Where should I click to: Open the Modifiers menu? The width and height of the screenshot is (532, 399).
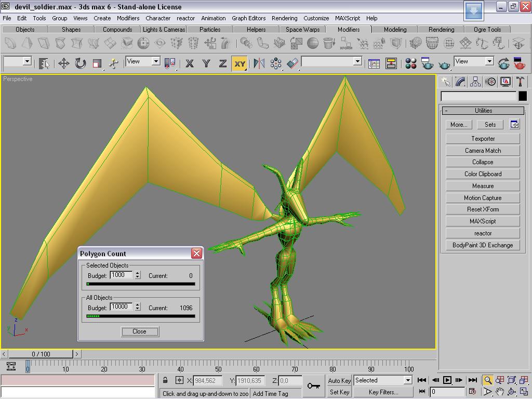(x=128, y=18)
